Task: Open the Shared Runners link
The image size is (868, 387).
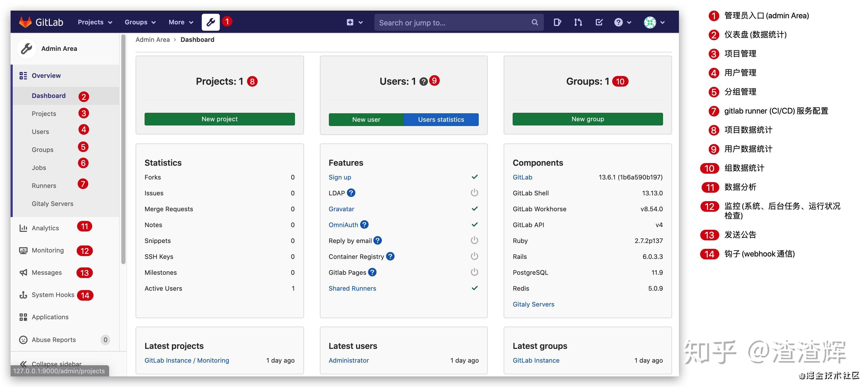Action: 352,288
